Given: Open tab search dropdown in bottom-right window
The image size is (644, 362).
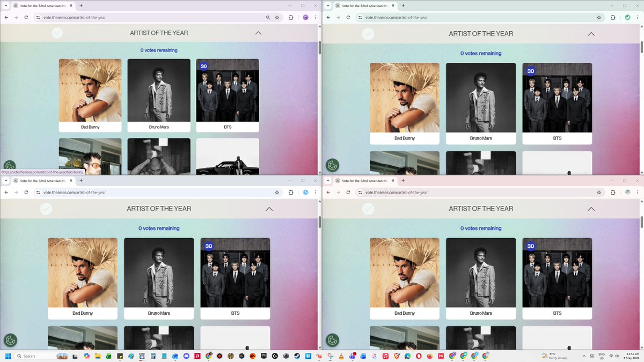Looking at the screenshot, I should tap(327, 180).
